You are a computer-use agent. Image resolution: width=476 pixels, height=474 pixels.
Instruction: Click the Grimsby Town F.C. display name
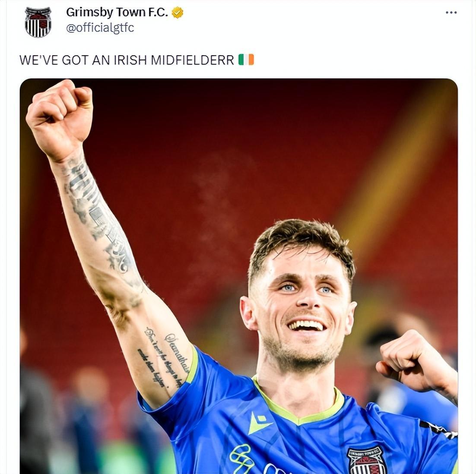point(117,13)
